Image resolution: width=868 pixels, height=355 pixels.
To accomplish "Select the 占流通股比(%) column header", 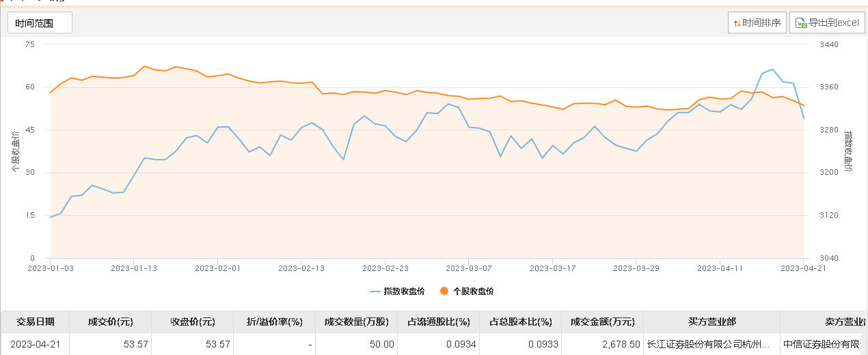I will pos(438,322).
